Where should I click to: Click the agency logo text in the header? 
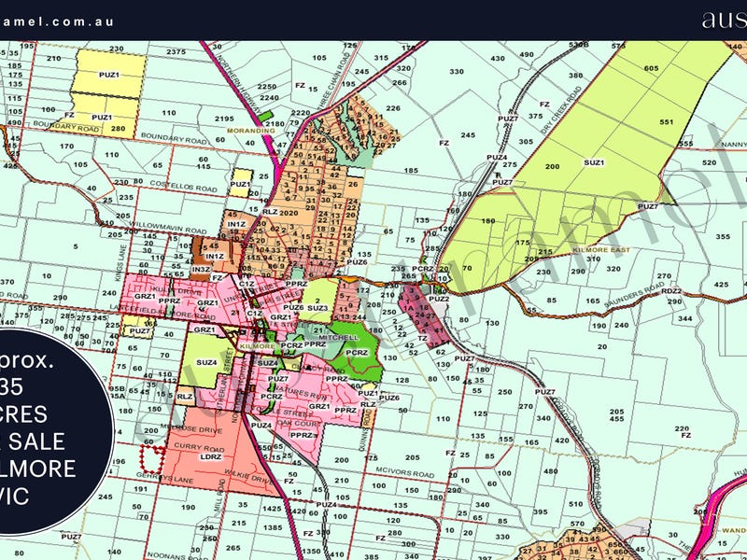724,20
